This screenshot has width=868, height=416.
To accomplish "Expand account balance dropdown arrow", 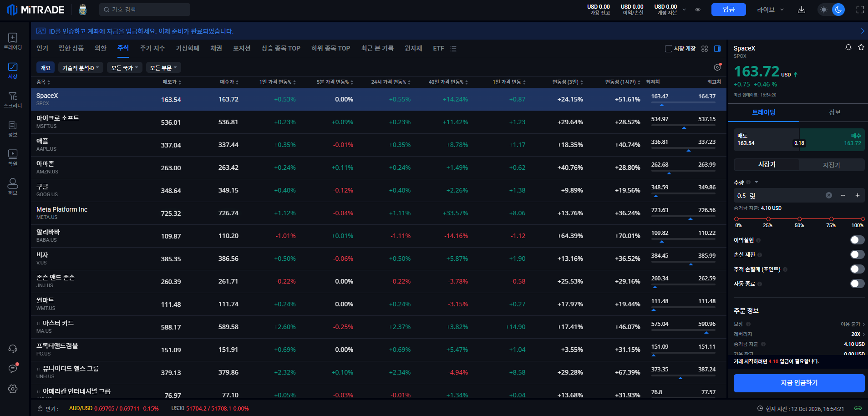I will [x=684, y=10].
